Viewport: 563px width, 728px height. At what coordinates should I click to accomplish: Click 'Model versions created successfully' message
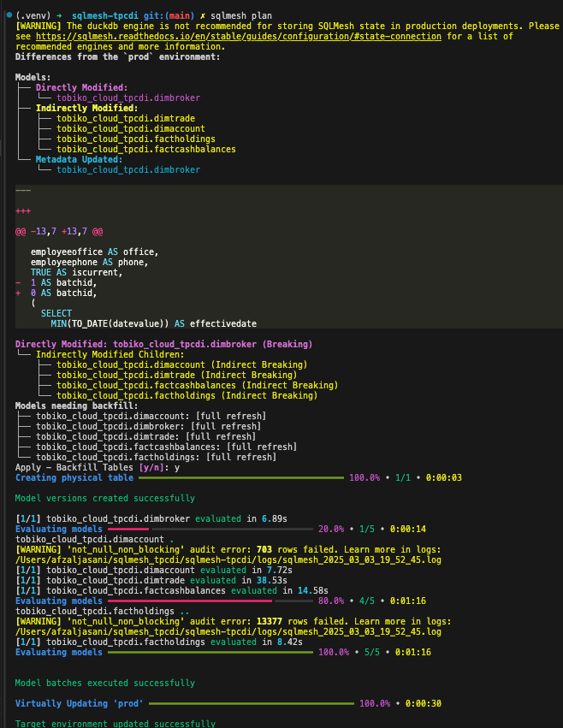tap(105, 498)
